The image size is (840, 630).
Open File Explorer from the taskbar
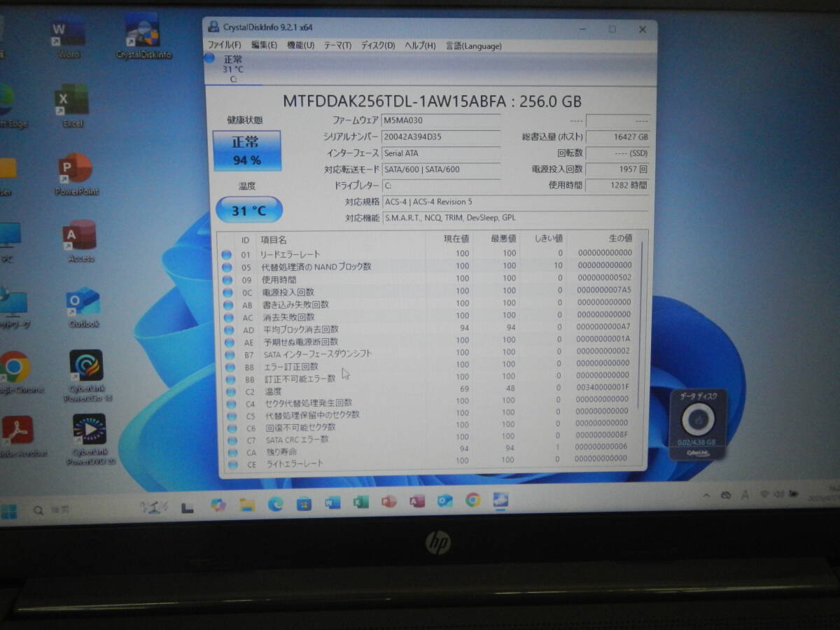(247, 504)
